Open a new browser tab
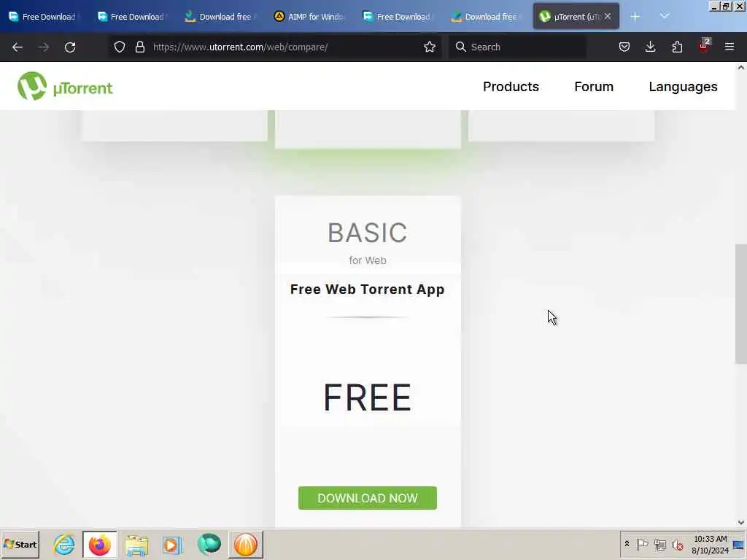 [x=635, y=17]
